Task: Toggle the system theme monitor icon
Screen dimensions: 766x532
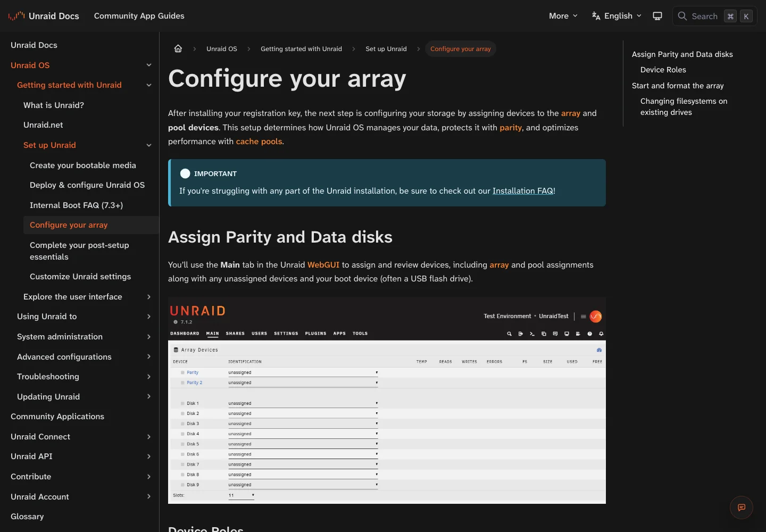Action: 657,16
